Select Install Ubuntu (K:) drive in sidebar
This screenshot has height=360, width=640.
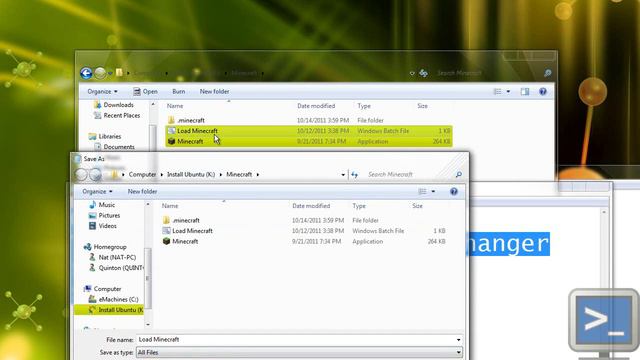109,310
